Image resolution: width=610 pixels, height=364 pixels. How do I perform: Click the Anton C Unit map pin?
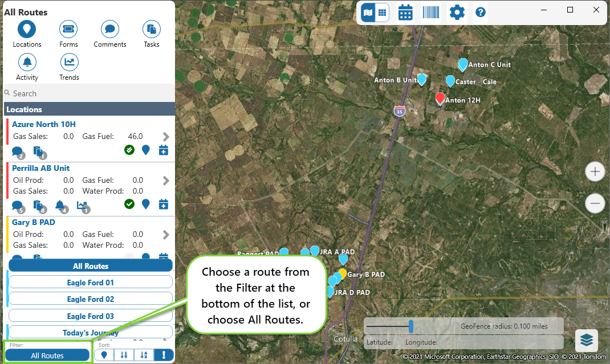[462, 65]
